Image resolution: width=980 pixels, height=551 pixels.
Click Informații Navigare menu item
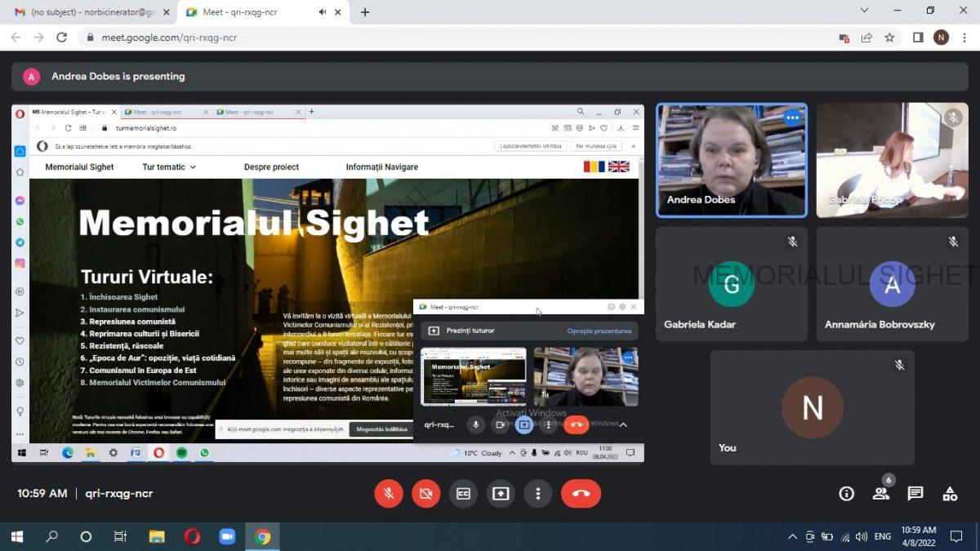pyautogui.click(x=381, y=167)
